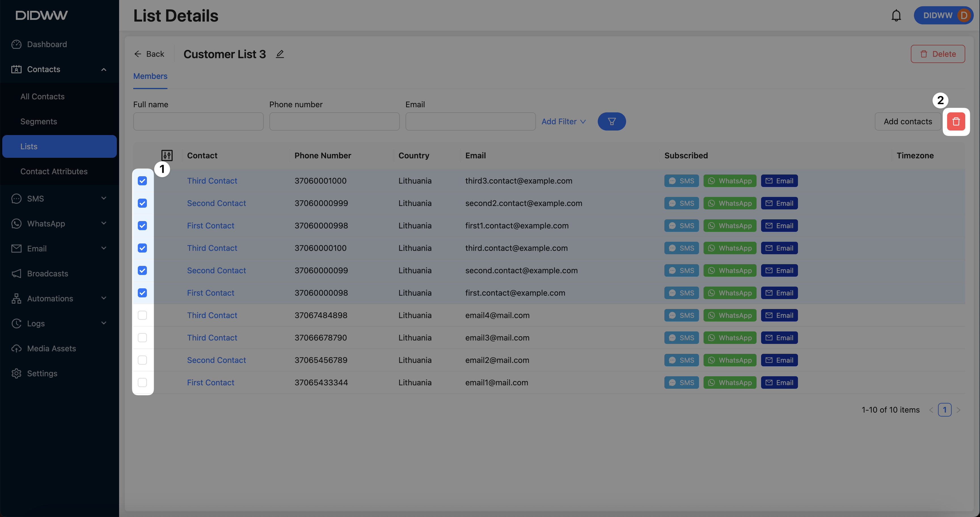Collapse the Contacts sidebar section

[x=59, y=69]
